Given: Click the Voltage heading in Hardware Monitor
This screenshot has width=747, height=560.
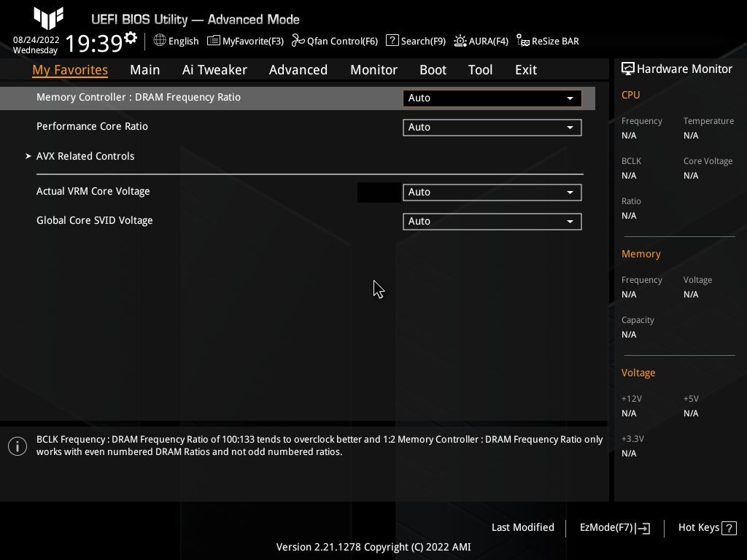Looking at the screenshot, I should [638, 373].
